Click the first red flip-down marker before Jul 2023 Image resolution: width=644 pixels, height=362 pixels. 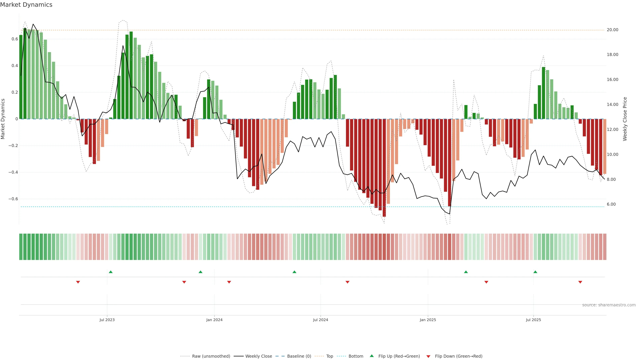point(78,282)
